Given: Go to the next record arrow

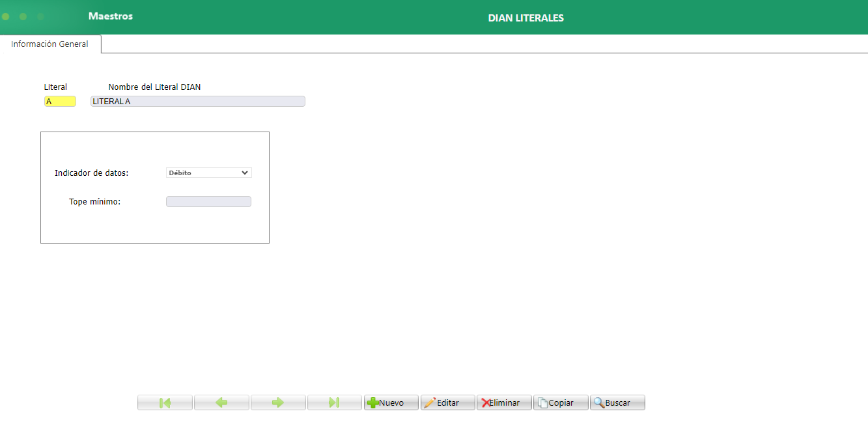Looking at the screenshot, I should (278, 402).
